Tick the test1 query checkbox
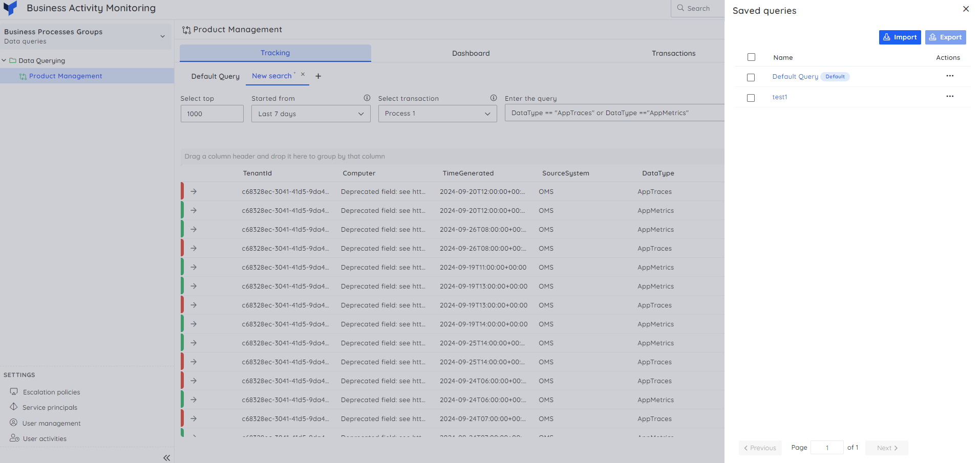980x463 pixels. pos(751,98)
